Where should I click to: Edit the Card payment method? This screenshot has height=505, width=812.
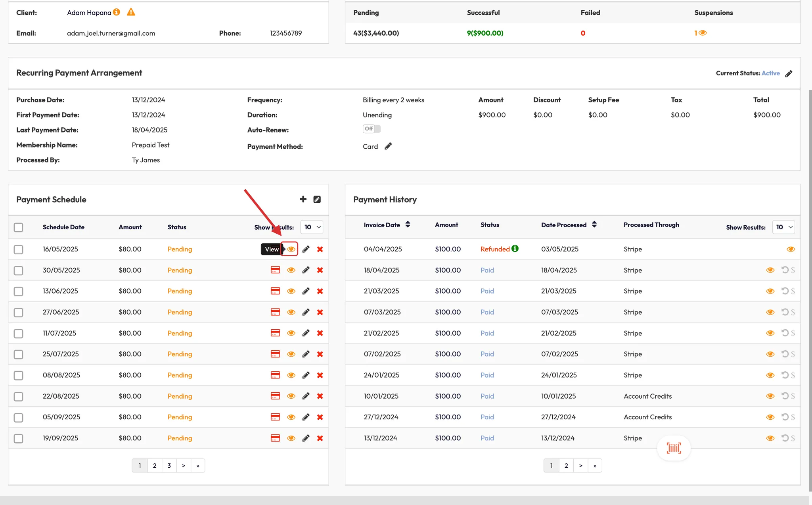(x=388, y=146)
